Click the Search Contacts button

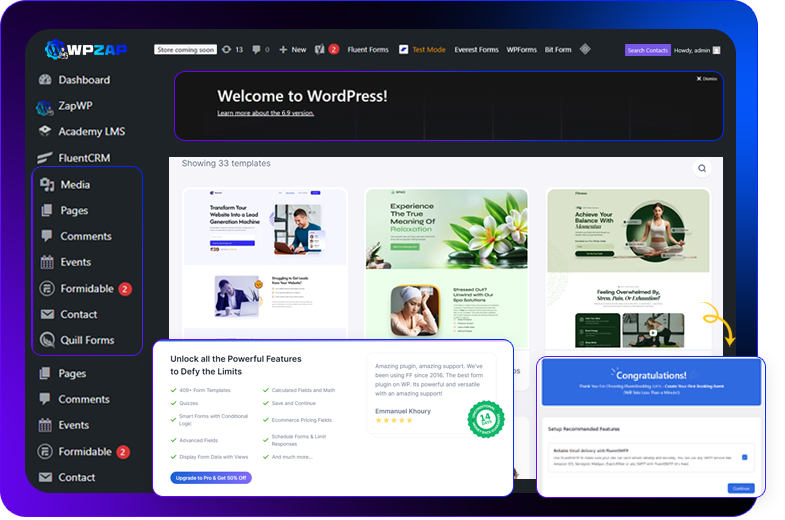point(647,49)
